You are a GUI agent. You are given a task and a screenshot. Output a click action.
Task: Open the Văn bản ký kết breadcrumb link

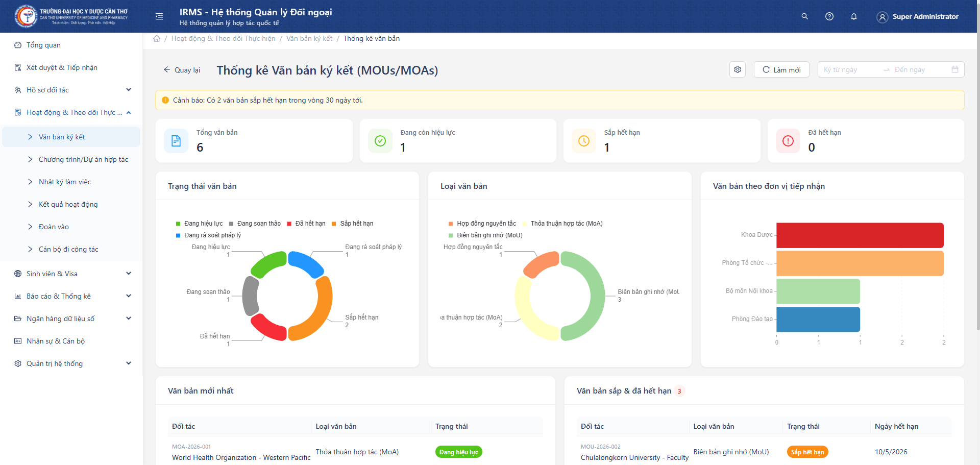309,38
